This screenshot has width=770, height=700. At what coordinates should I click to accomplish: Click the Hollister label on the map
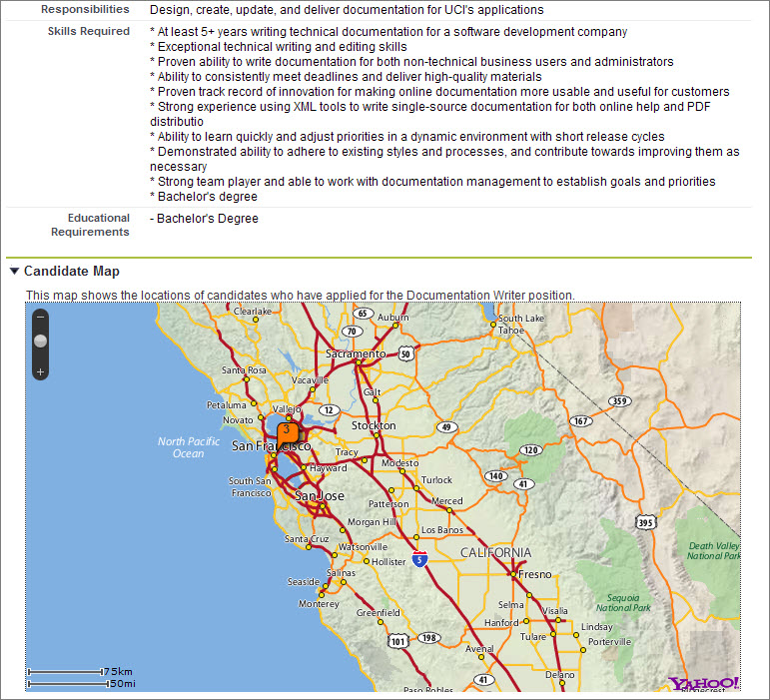(x=388, y=561)
